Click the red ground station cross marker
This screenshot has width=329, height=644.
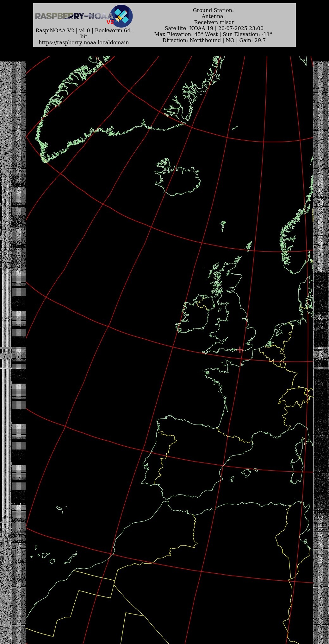pos(240,350)
